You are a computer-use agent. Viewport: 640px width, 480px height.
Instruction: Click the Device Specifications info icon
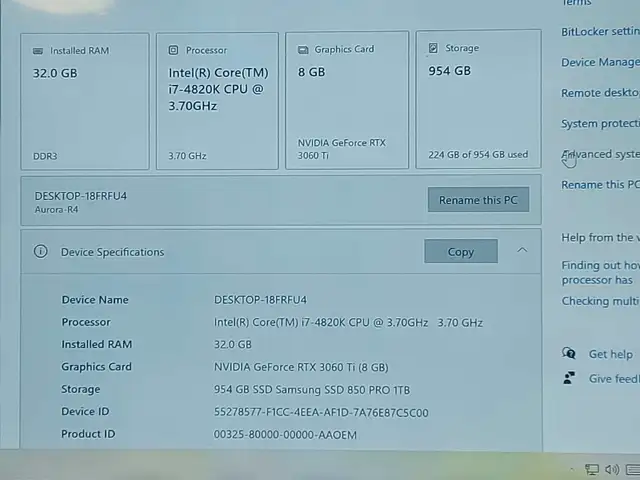pyautogui.click(x=40, y=252)
